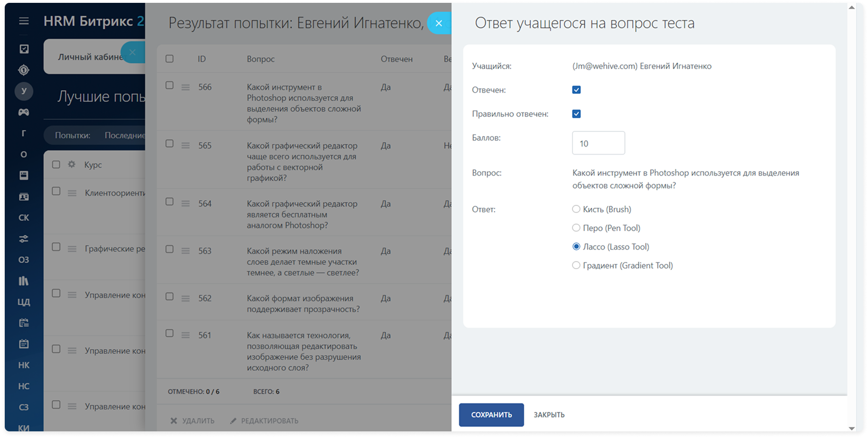This screenshot has height=438, width=868.
Task: Click the calendar sidebar icon
Action: [x=24, y=344]
